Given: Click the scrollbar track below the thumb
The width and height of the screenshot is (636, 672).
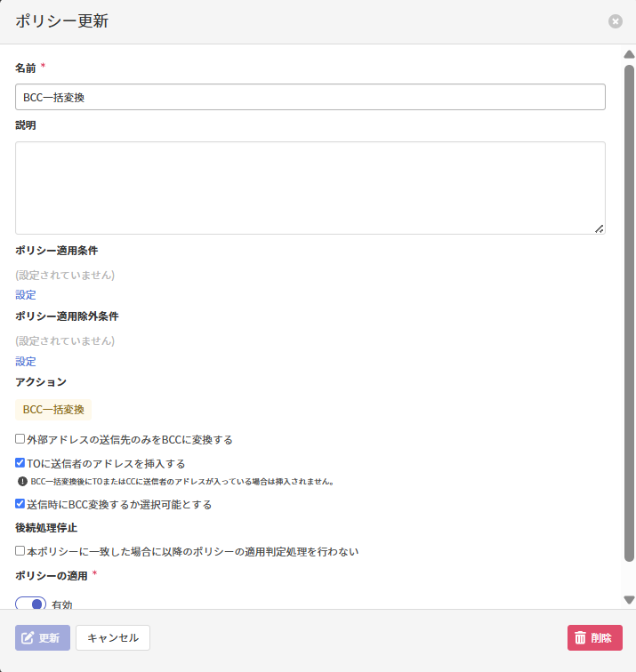Looking at the screenshot, I should click(x=629, y=578).
